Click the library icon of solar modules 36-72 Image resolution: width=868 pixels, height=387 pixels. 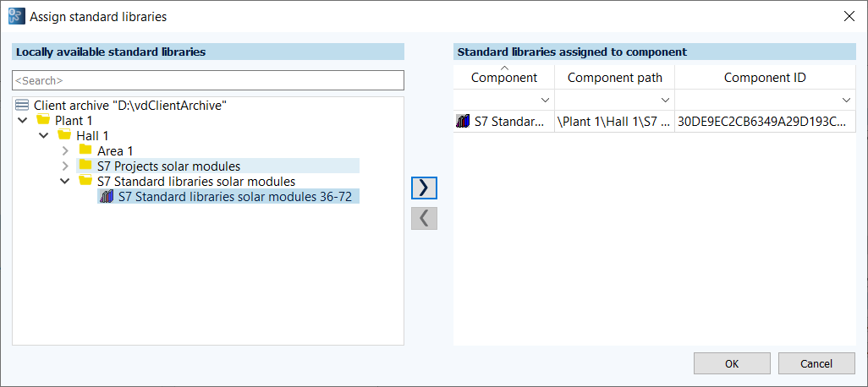[x=107, y=197]
